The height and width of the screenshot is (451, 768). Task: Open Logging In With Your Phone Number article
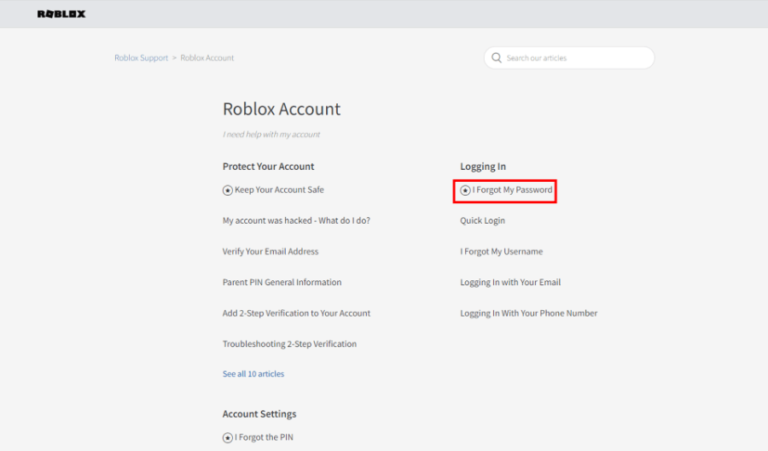[x=528, y=313]
